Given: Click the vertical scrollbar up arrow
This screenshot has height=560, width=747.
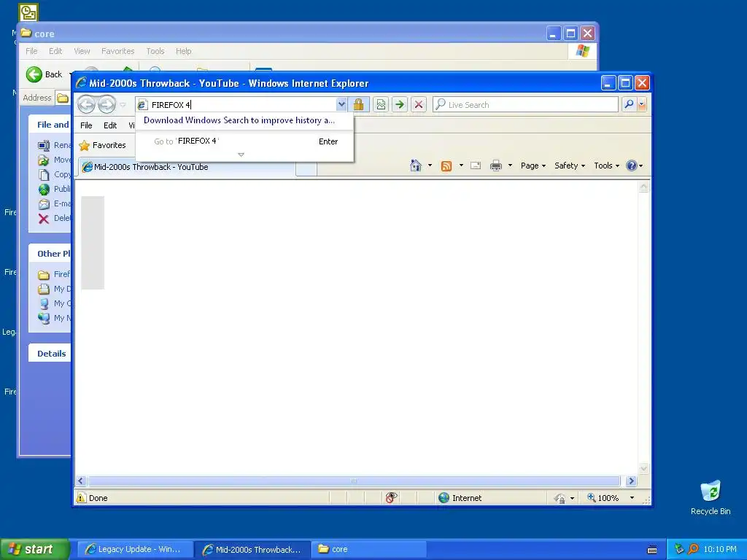Looking at the screenshot, I should click(643, 187).
